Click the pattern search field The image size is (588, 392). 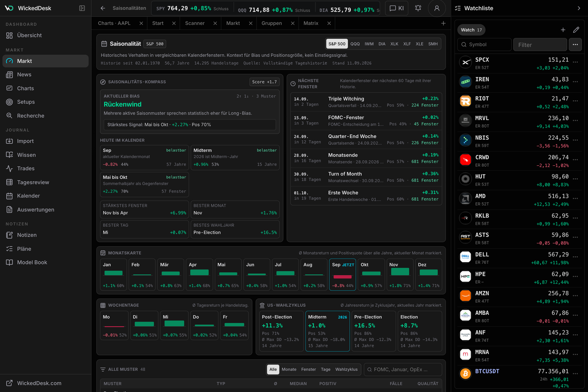(403, 370)
